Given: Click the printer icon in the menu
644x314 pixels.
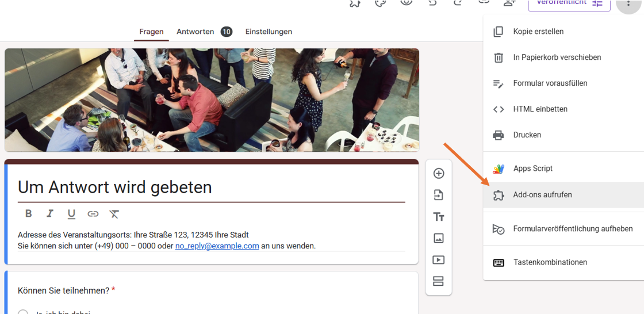Looking at the screenshot, I should point(498,135).
